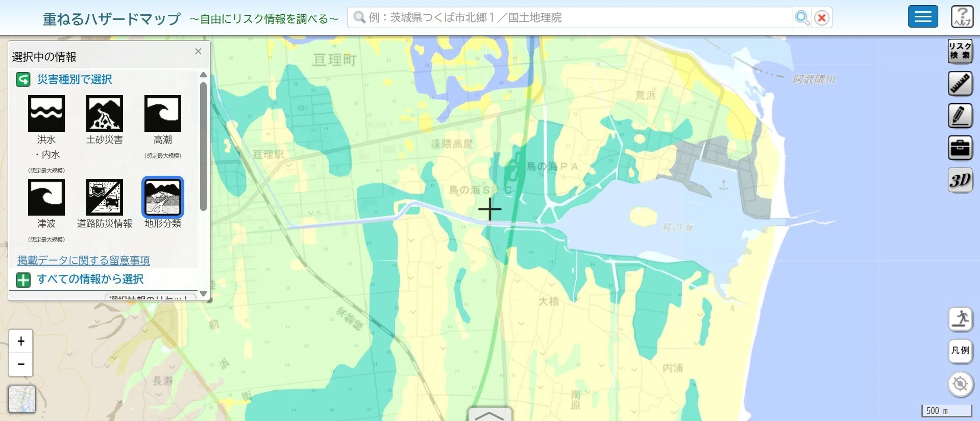This screenshot has height=421, width=980.
Task: Open the base map thumbnail selector
Action: click(x=22, y=399)
